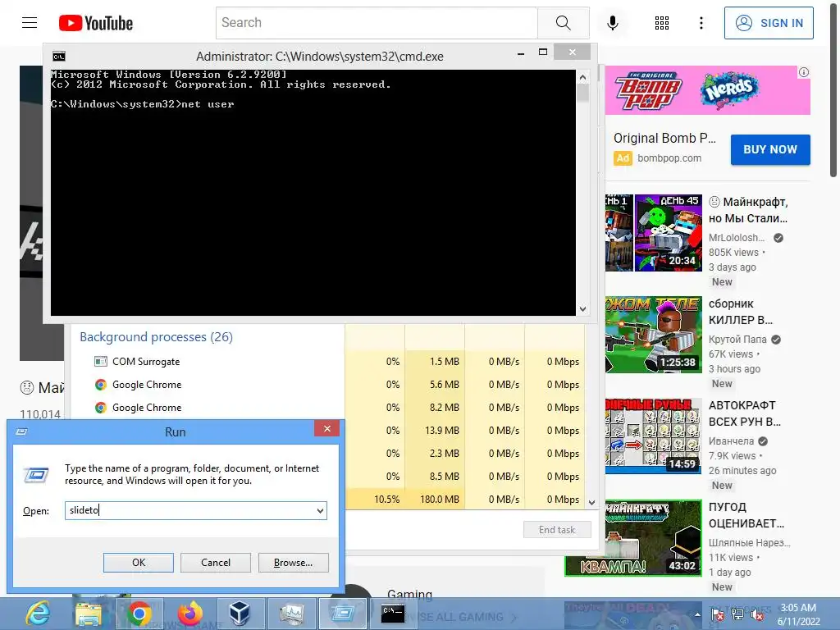Click the Action Center flag tray icon
840x630 pixels.
tap(718, 614)
